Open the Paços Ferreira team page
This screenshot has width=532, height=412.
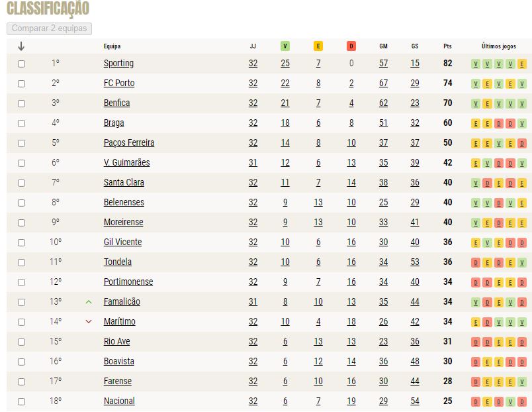(x=129, y=143)
